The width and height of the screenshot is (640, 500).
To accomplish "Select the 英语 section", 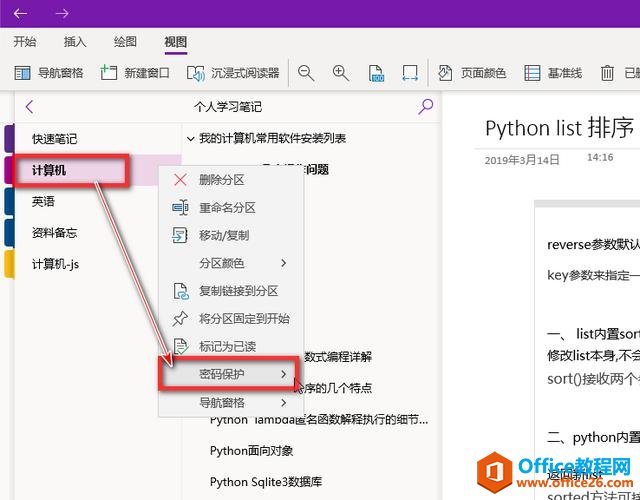I will tap(98, 201).
